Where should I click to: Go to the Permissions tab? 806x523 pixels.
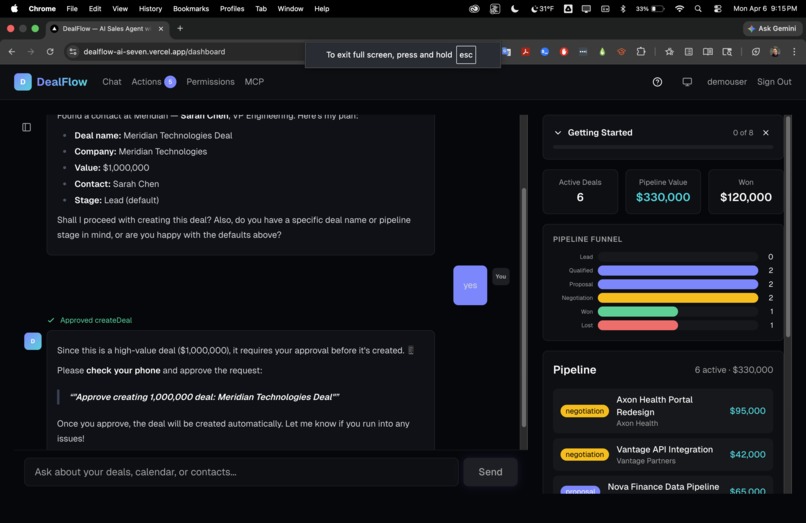[210, 82]
